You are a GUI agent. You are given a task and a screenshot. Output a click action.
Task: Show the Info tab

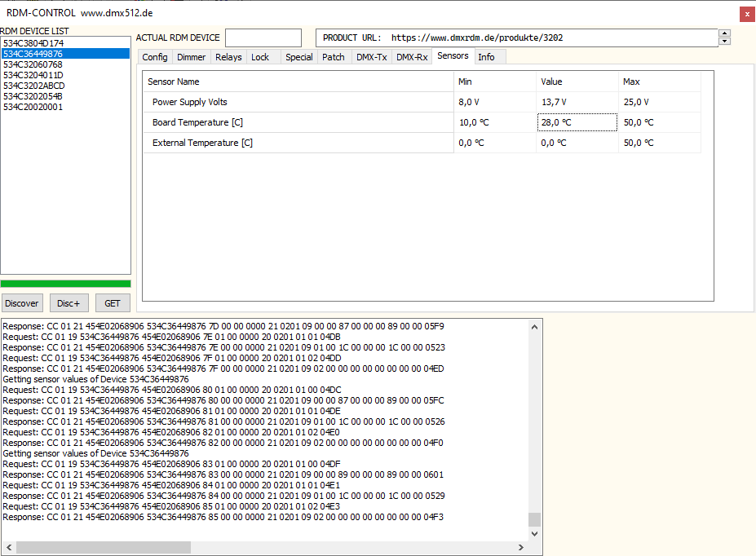tap(486, 57)
